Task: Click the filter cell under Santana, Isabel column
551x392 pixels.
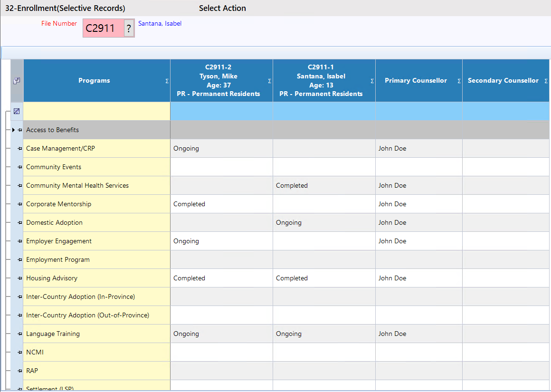Action: 324,112
